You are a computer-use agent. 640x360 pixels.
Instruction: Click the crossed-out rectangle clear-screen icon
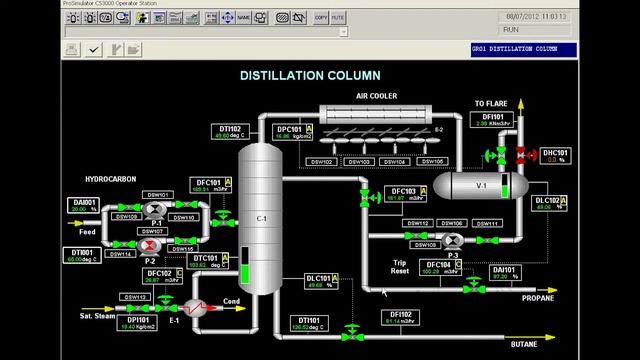[x=299, y=18]
